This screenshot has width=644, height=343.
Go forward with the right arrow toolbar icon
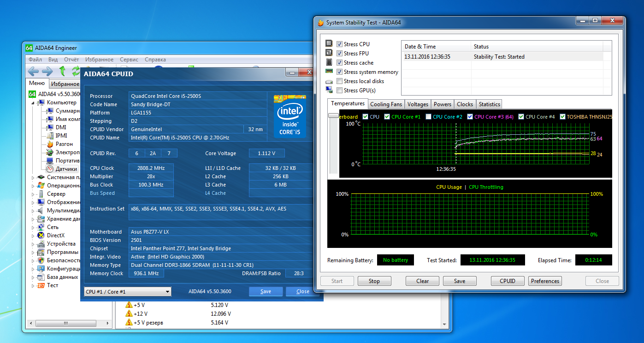(47, 71)
